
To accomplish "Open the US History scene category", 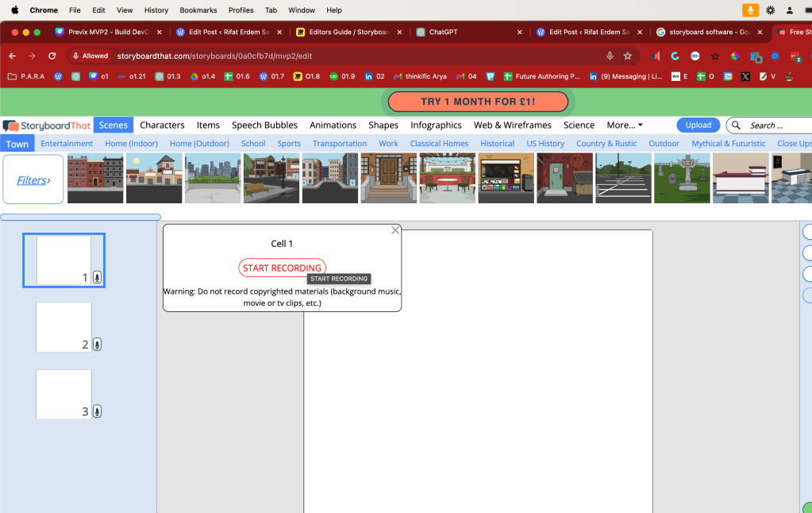I will tap(545, 144).
